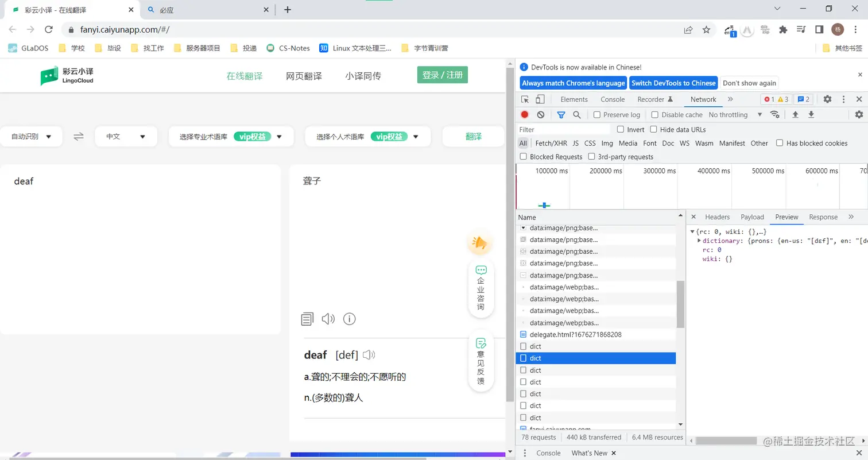Image resolution: width=868 pixels, height=460 pixels.
Task: View the Payload tab
Action: coord(752,217)
